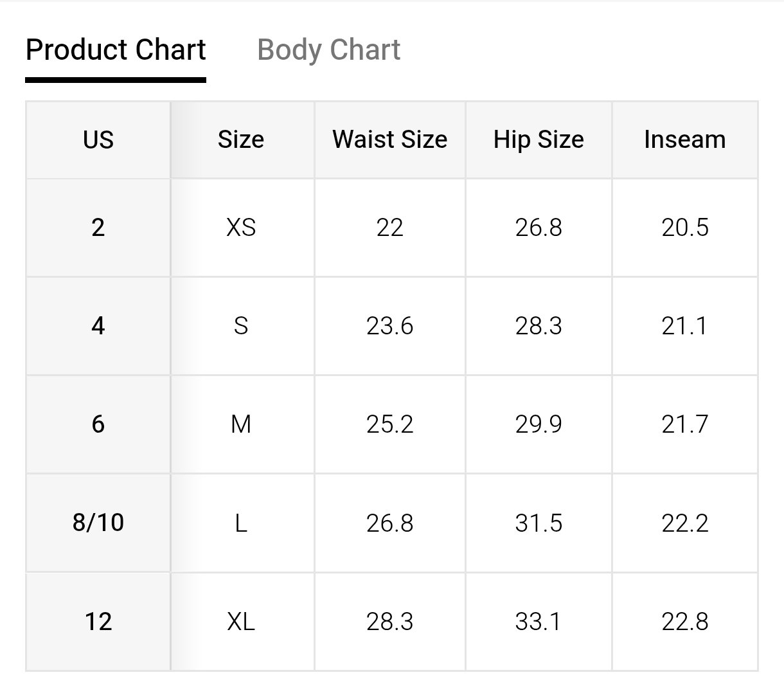Screen dimensions: 784x695
Task: Click inseam value 22.8
Action: click(x=685, y=622)
